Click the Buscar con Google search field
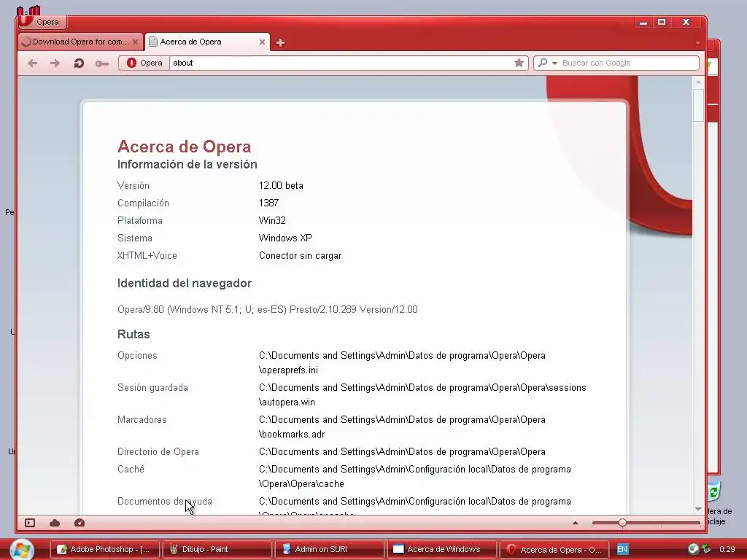This screenshot has height=560, width=747. click(629, 63)
